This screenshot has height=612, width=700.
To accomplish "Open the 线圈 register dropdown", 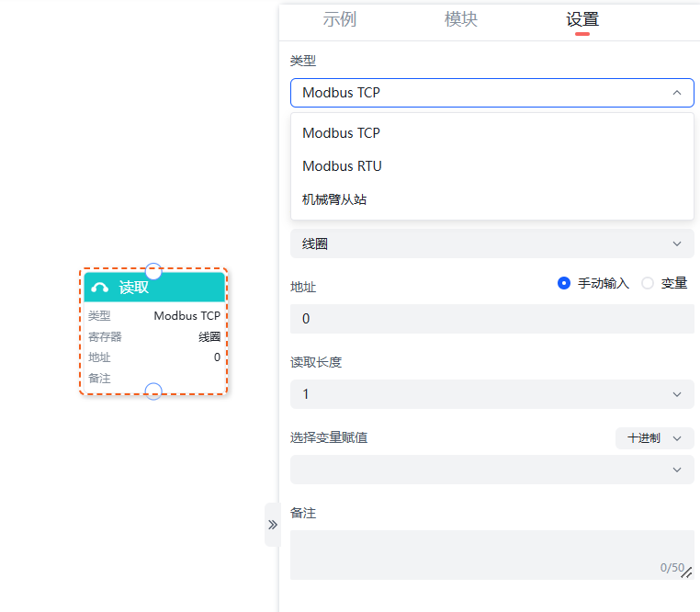I will pos(492,244).
